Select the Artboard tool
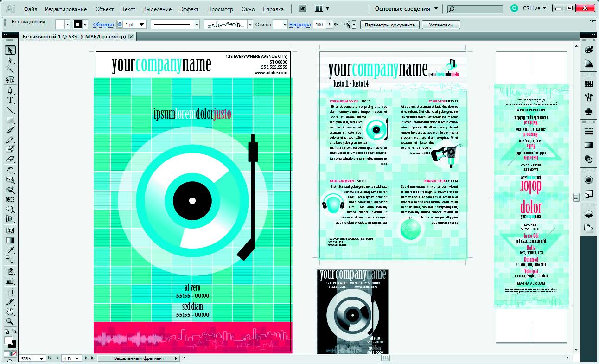The image size is (599, 364). pos(10,292)
